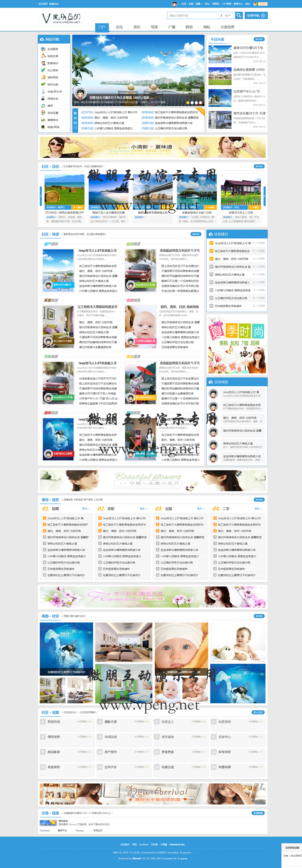This screenshot has height=868, width=302.
Task: Click the underwater dancer photo in 美图·欣赏
Action: click(x=67, y=648)
